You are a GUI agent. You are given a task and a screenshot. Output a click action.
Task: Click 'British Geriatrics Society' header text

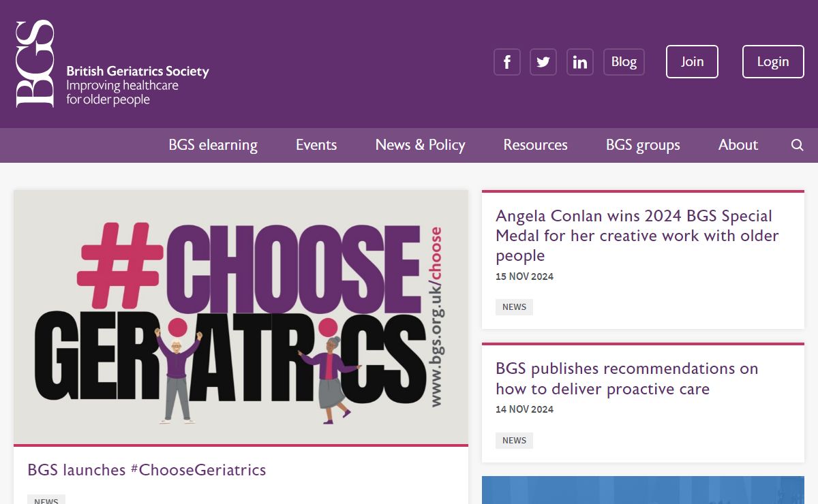click(x=138, y=72)
